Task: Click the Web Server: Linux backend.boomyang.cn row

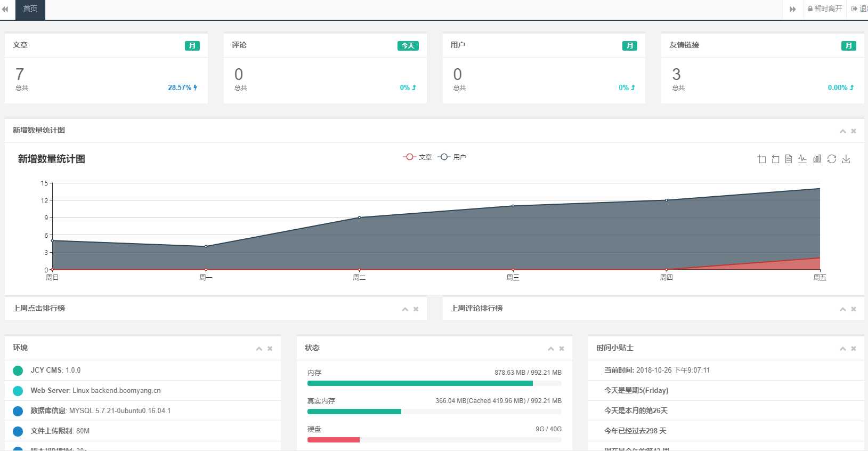Action: pos(143,391)
